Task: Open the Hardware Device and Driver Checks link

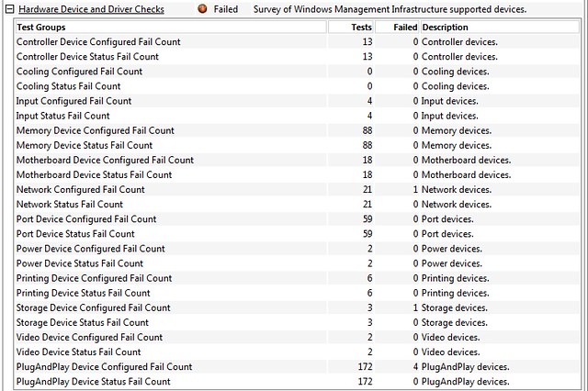Action: [x=91, y=9]
